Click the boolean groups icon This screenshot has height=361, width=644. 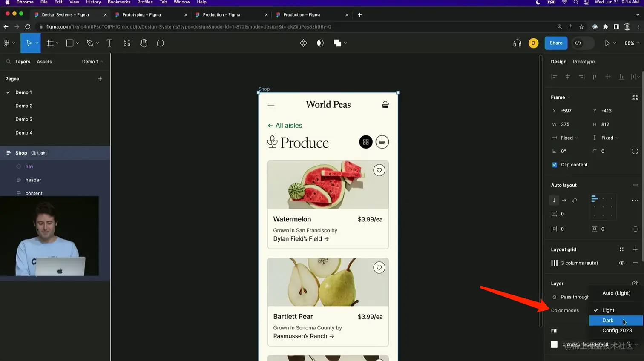pyautogui.click(x=337, y=43)
